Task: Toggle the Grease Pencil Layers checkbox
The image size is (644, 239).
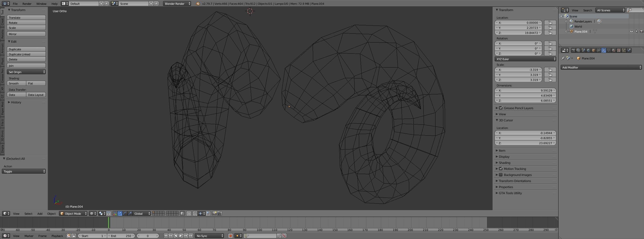Action: (501, 108)
